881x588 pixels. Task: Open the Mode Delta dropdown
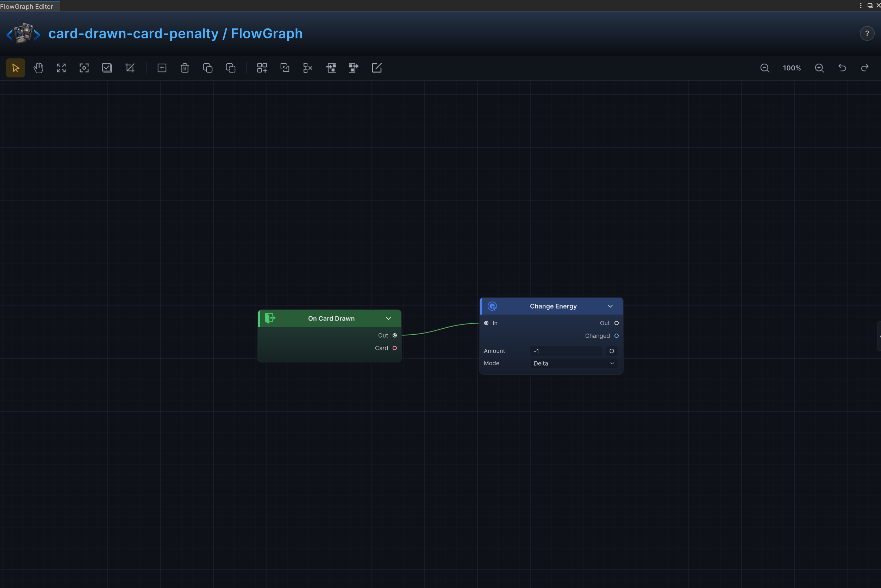pyautogui.click(x=574, y=363)
